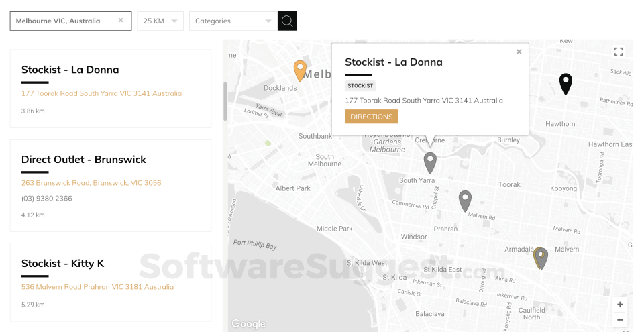Select the gray pin on Malvern Rd
This screenshot has height=332, width=644.
point(465,201)
